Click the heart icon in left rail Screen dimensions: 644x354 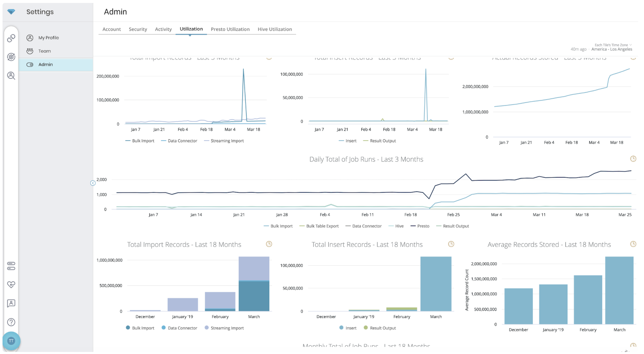click(11, 285)
